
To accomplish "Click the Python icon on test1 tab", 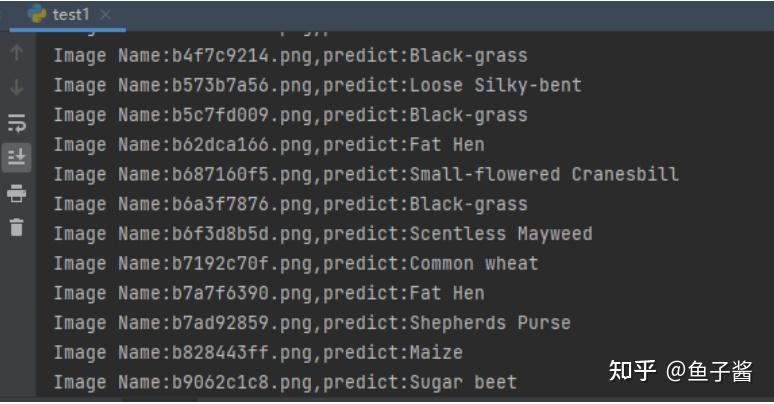I will (39, 14).
